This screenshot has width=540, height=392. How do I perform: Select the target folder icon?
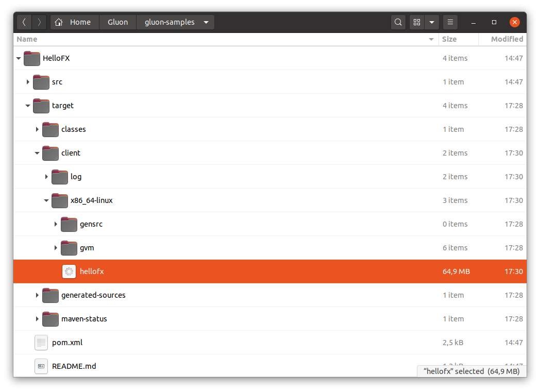[41, 106]
